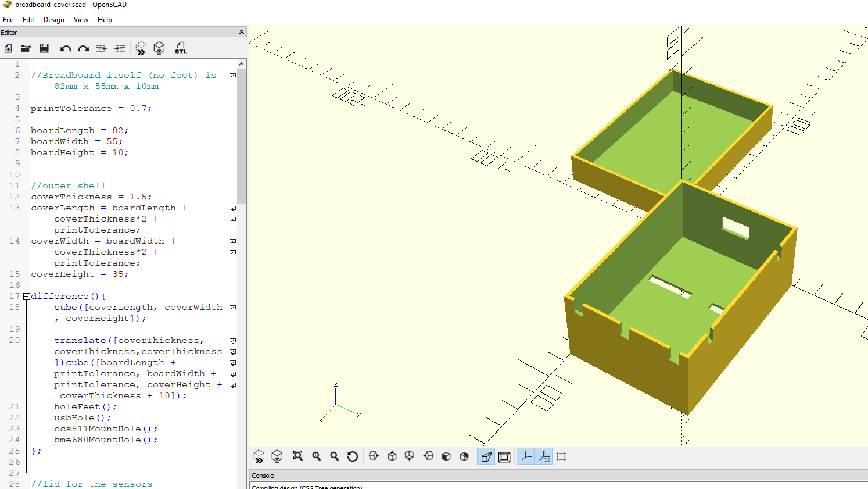Export the model as STL

(181, 48)
